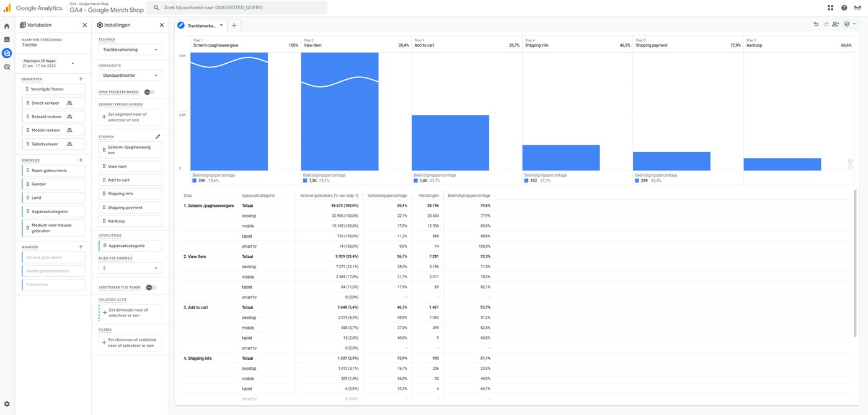Viewport: 868px width, 415px height.
Task: Open the Rijen per dimensie dropdown
Action: (x=130, y=268)
